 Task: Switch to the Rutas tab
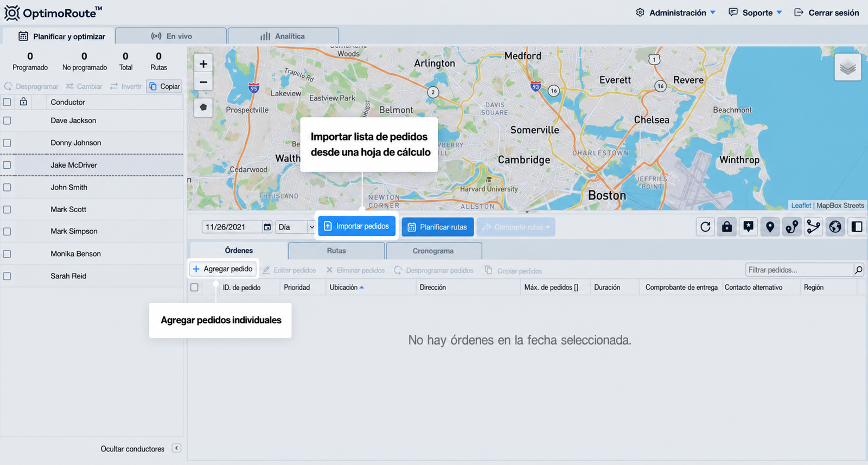click(x=336, y=251)
